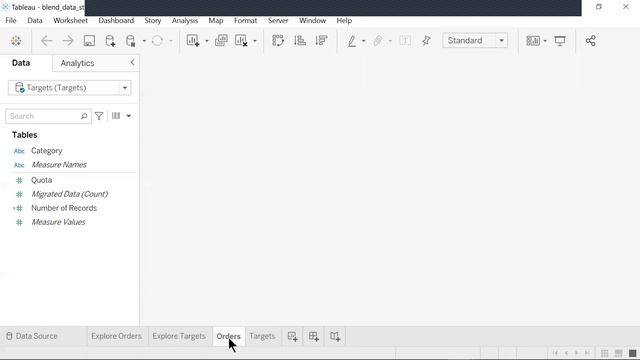Open the Window menu

coord(312,20)
